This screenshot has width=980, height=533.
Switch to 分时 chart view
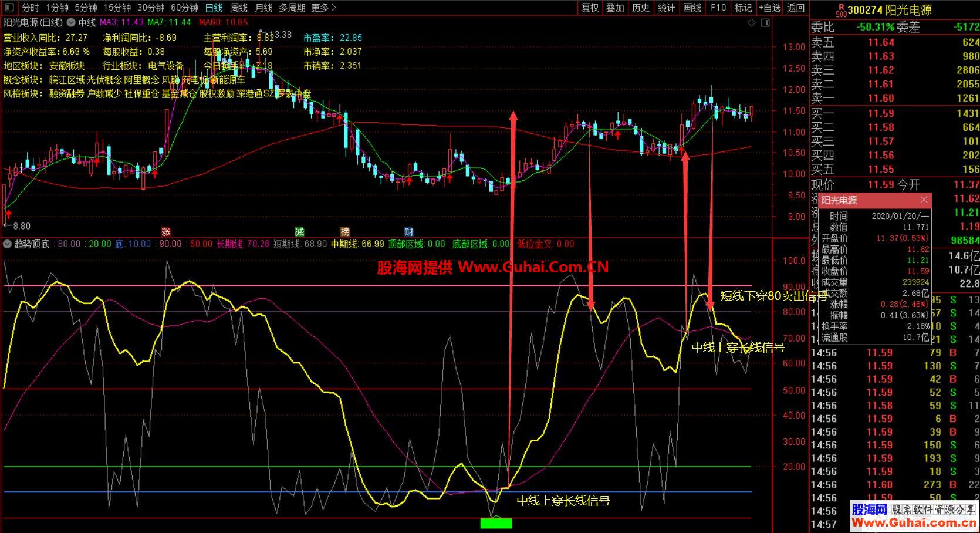31,8
